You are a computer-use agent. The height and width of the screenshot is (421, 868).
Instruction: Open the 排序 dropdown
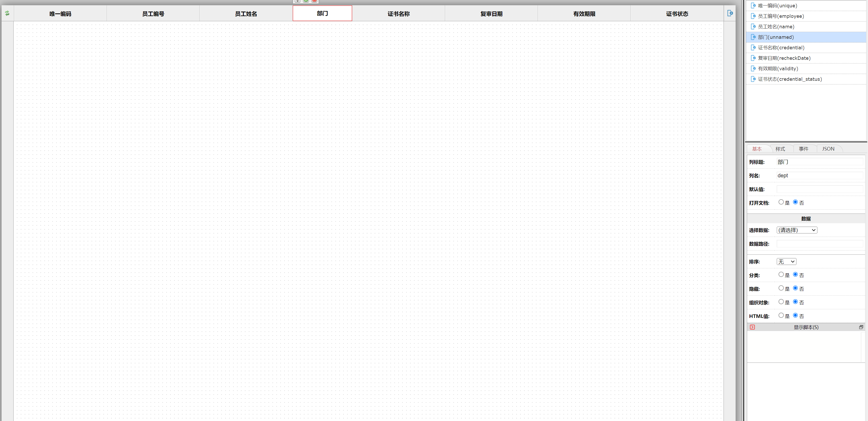click(x=786, y=262)
